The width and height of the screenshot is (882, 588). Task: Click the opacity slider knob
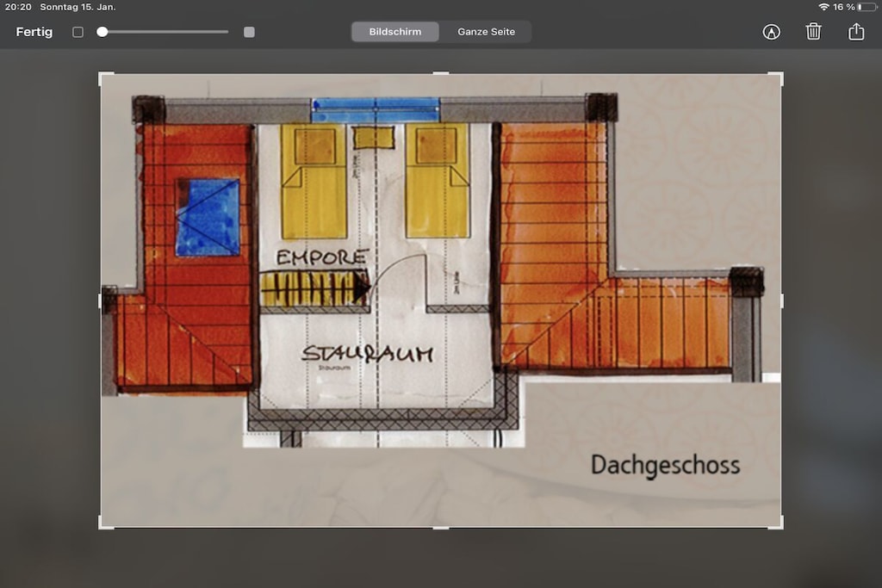coord(102,32)
